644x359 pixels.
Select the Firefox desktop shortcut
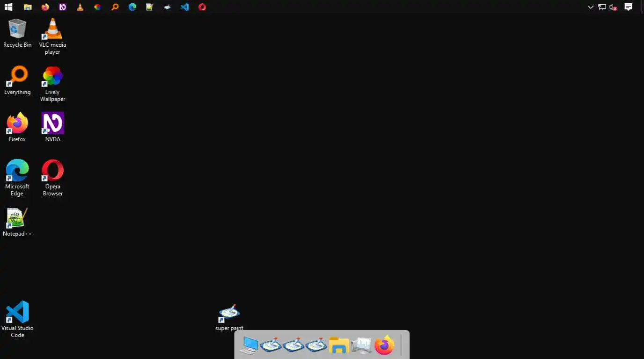(x=17, y=127)
